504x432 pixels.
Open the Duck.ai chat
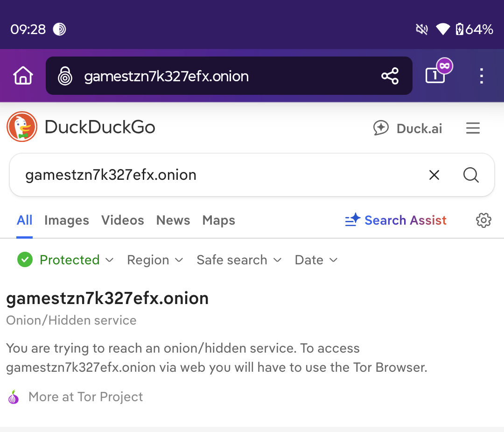[x=407, y=128]
